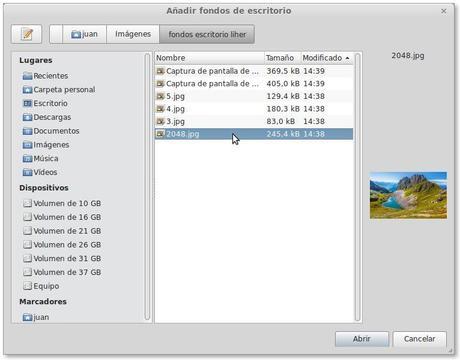Click the Documentos folder icon
Image resolution: width=460 pixels, height=360 pixels.
(27, 131)
